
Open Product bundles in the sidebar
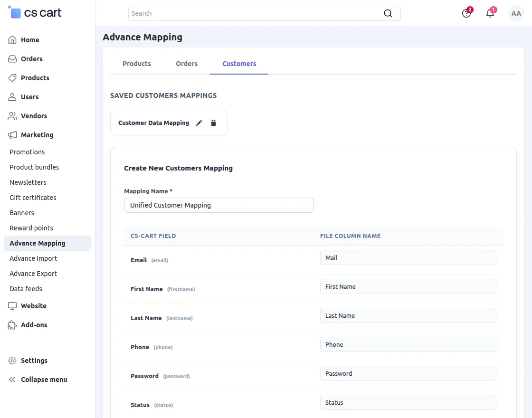[x=34, y=167]
